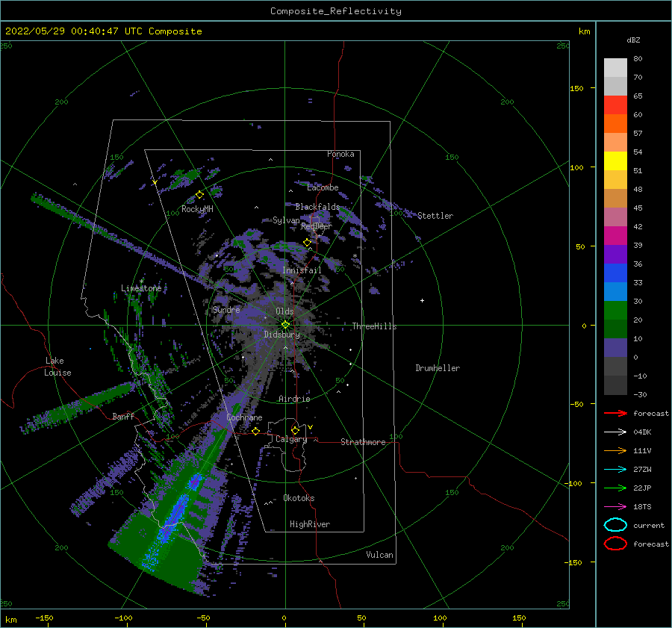Click the red forecast arrow legend icon
Viewport: 672px width, 628px height.
pos(615,413)
